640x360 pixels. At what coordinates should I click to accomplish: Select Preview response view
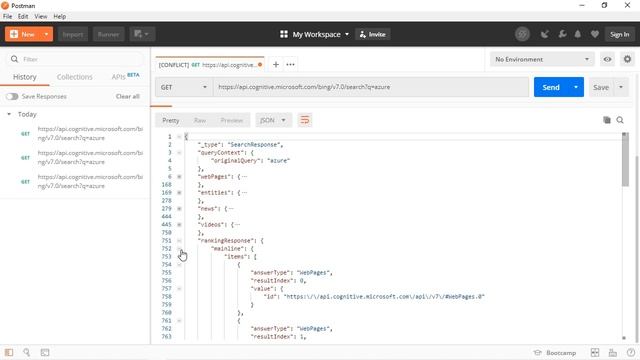231,120
